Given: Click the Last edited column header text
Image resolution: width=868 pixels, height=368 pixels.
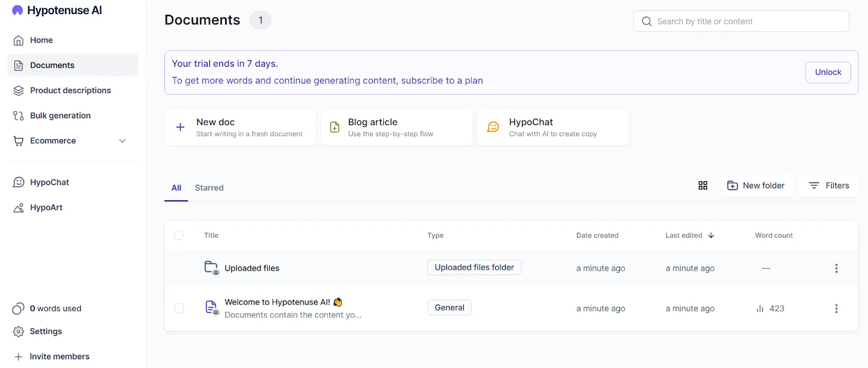Looking at the screenshot, I should (684, 236).
